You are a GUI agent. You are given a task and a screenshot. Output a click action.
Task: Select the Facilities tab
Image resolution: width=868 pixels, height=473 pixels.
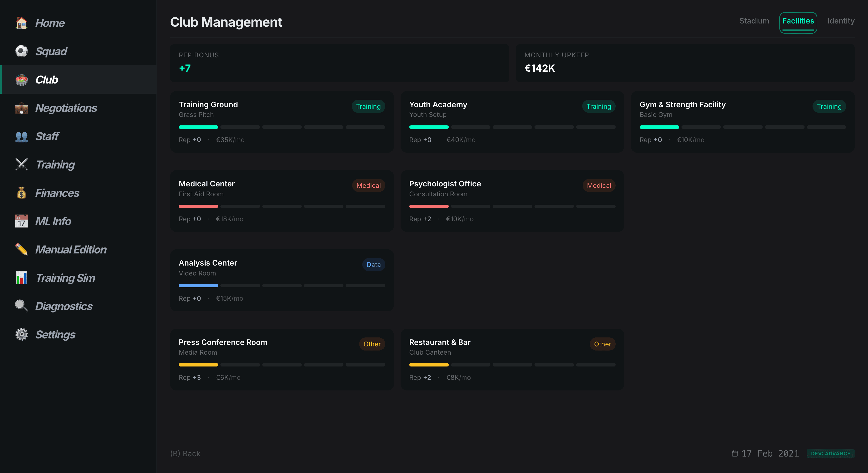pos(798,22)
